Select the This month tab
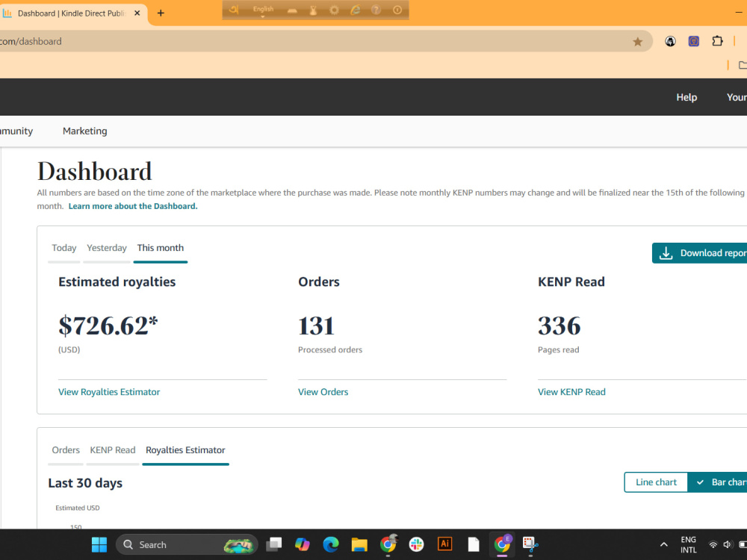Screen dimensions: 747x560 pos(160,248)
